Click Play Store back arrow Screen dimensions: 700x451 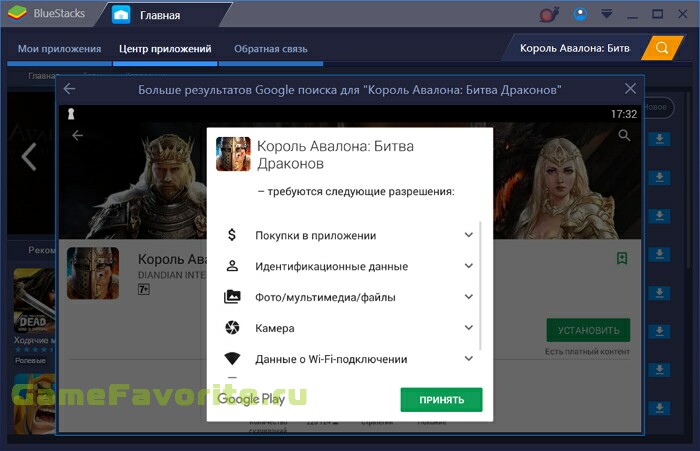tap(78, 135)
